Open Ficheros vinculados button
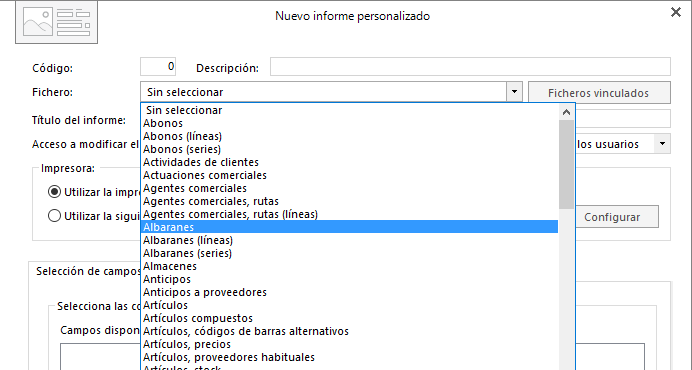Image resolution: width=692 pixels, height=370 pixels. point(599,93)
